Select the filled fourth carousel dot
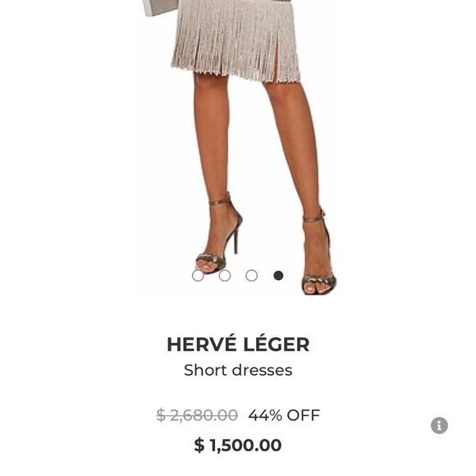The width and height of the screenshot is (476, 476). (x=278, y=276)
